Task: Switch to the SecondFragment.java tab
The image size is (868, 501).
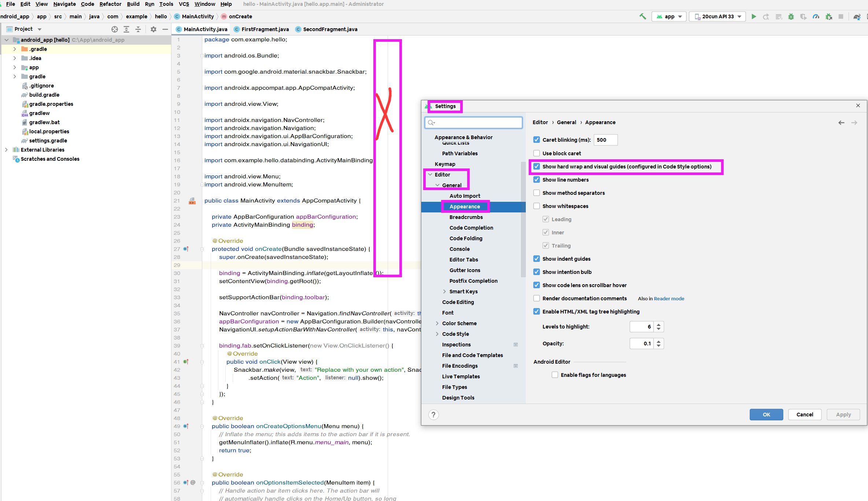Action: pos(330,29)
